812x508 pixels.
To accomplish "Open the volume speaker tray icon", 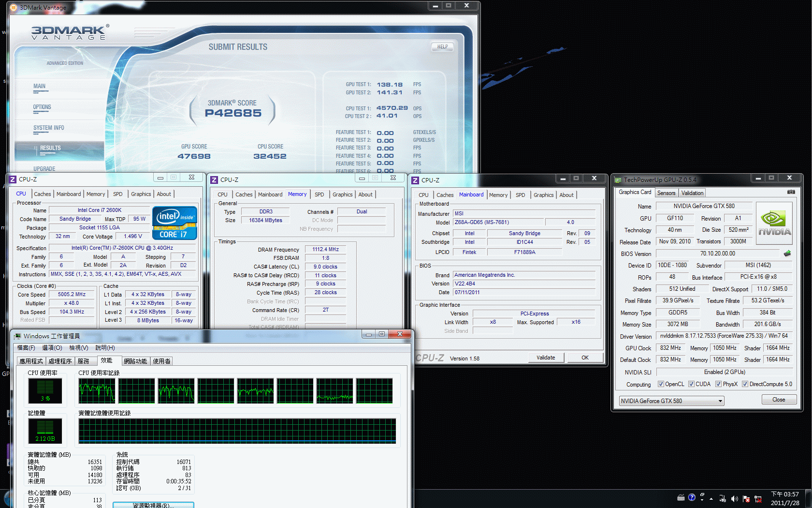I will click(734, 498).
